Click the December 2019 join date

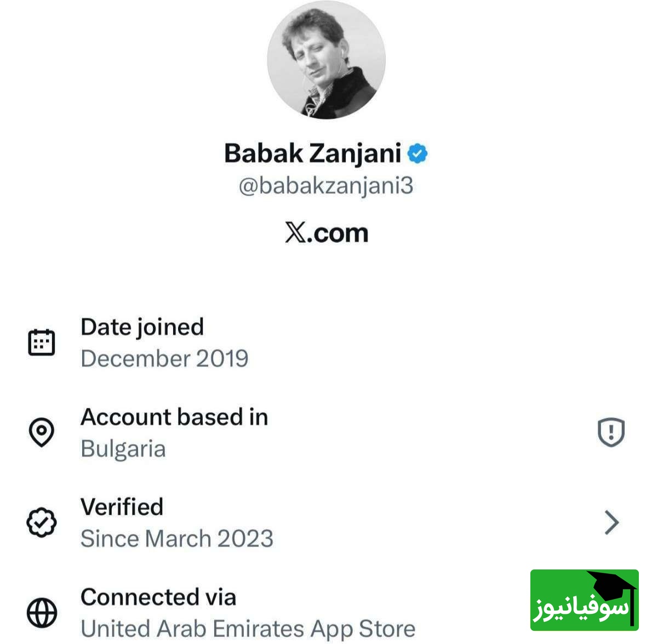pyautogui.click(x=164, y=358)
